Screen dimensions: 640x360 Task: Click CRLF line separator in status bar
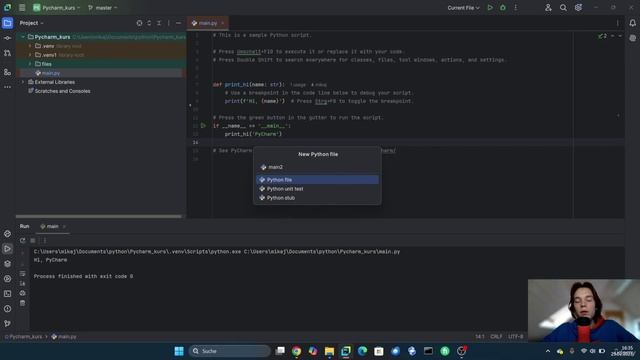tap(496, 337)
